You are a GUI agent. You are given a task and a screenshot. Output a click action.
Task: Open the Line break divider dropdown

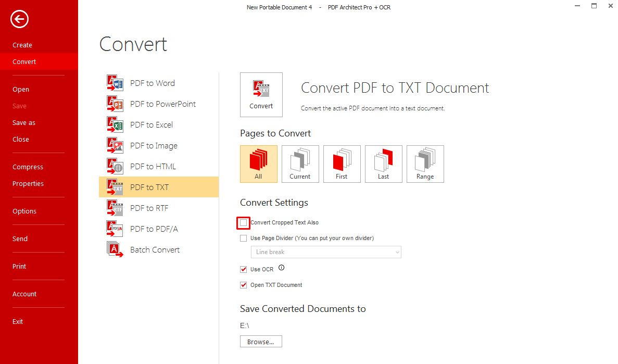point(326,252)
